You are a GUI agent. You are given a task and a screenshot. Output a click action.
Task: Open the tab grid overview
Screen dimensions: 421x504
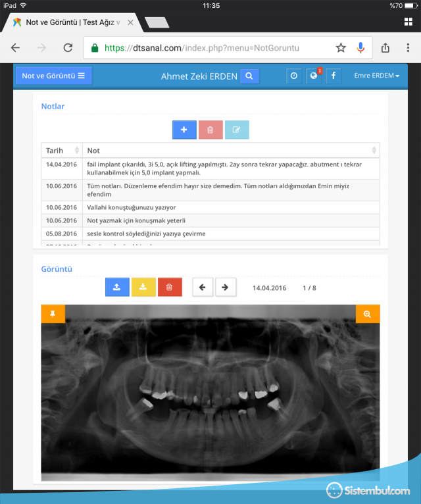coord(408,22)
